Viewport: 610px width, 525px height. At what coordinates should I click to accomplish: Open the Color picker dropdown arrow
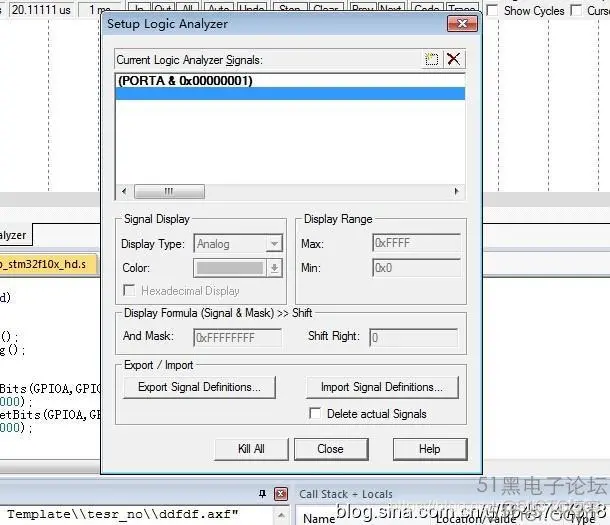pyautogui.click(x=274, y=268)
